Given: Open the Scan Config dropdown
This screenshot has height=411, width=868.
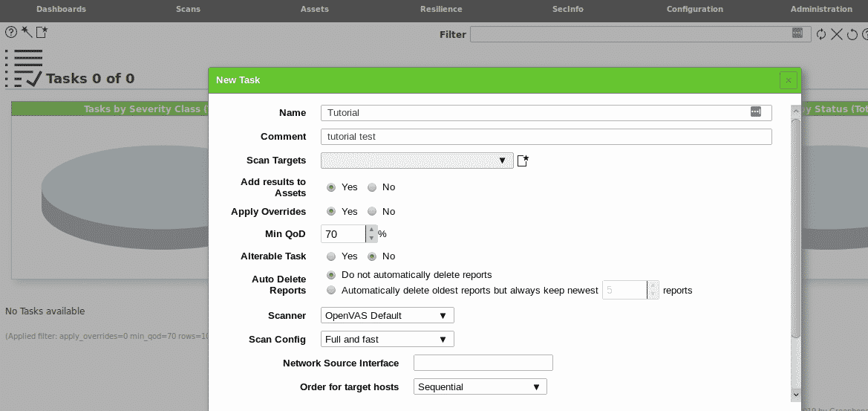Looking at the screenshot, I should [x=387, y=340].
